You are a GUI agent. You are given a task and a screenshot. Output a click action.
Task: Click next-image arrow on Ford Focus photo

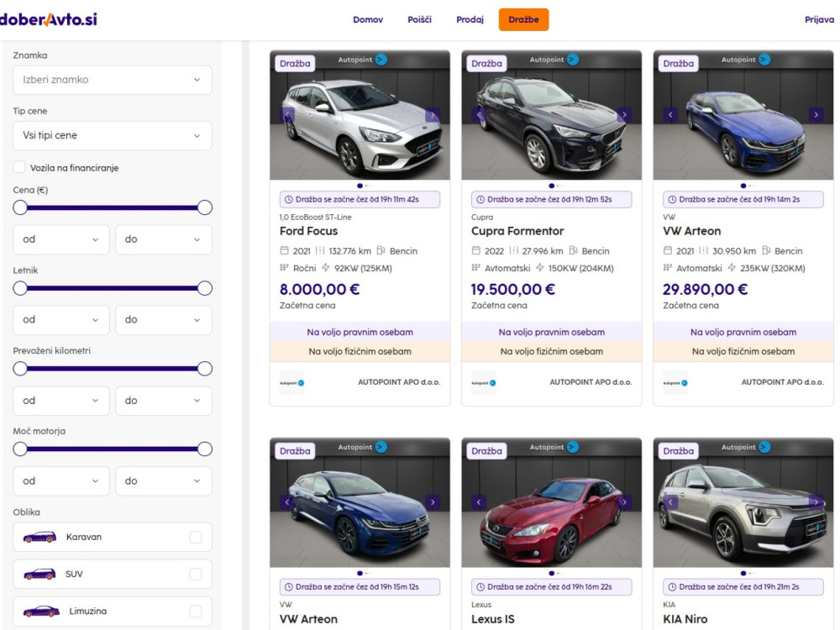(x=432, y=115)
